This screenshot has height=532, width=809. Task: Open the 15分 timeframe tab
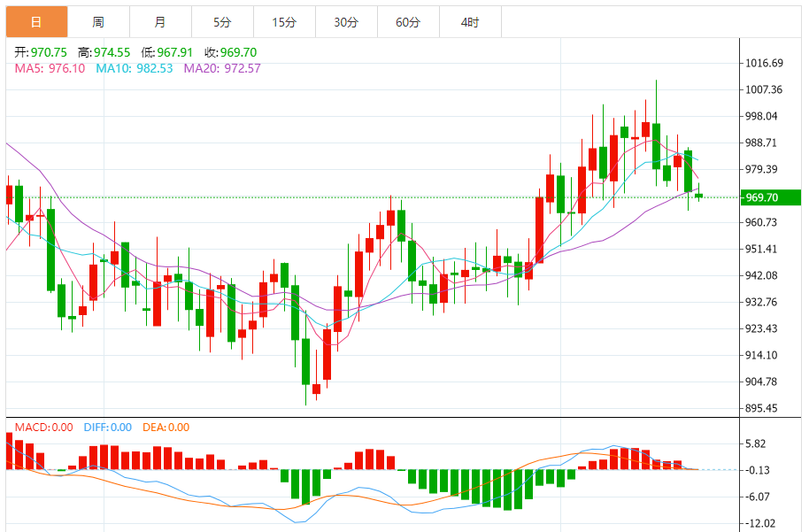point(284,22)
